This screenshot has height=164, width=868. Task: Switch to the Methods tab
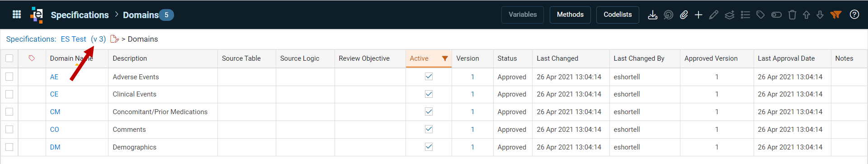[x=570, y=14]
